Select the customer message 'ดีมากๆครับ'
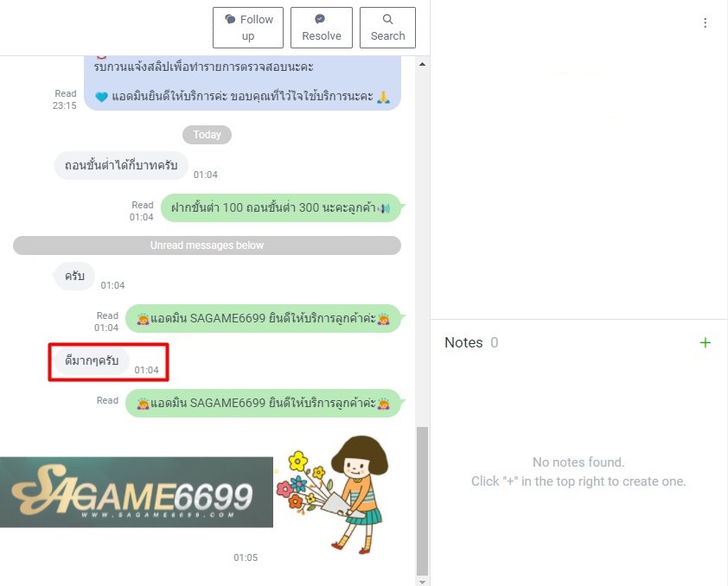This screenshot has width=728, height=586. coord(92,360)
